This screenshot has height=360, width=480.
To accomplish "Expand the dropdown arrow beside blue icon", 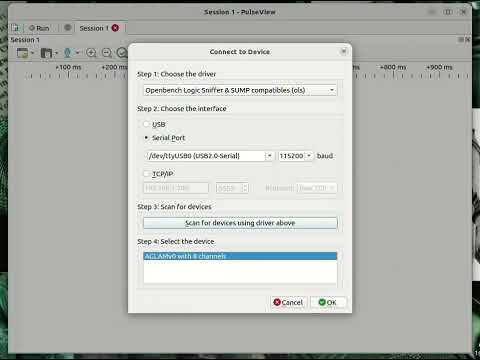I will pyautogui.click(x=77, y=53).
